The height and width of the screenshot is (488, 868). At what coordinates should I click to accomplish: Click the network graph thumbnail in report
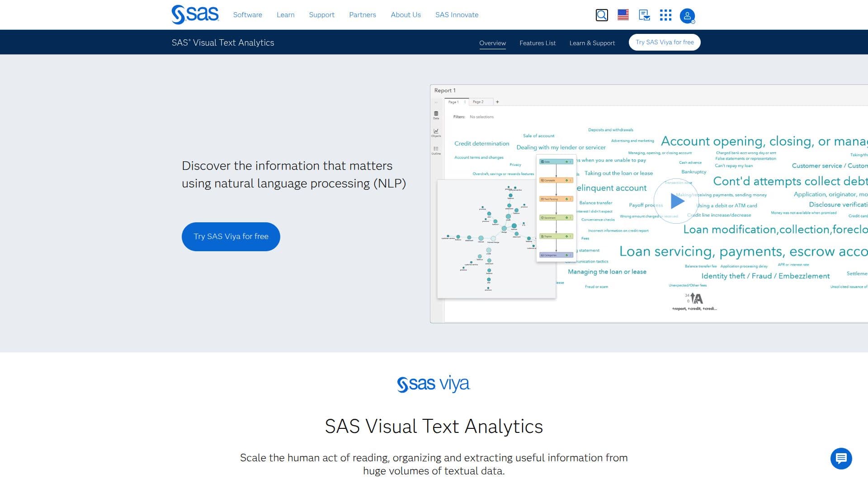[486, 239]
